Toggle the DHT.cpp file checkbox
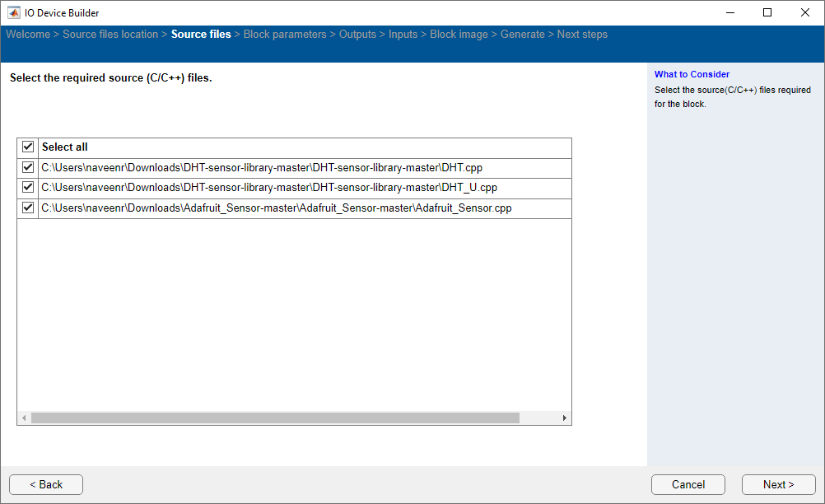The height and width of the screenshot is (504, 825). coord(28,167)
